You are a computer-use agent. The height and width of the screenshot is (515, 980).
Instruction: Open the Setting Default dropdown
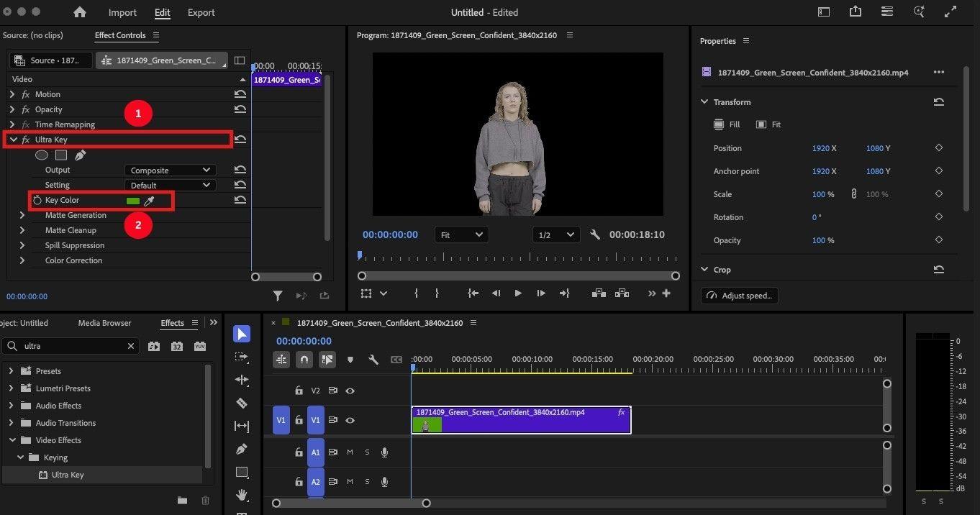[170, 186]
